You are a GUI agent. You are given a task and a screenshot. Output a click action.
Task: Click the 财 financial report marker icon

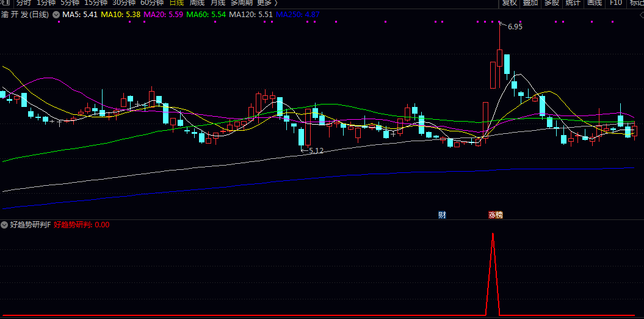[442, 215]
